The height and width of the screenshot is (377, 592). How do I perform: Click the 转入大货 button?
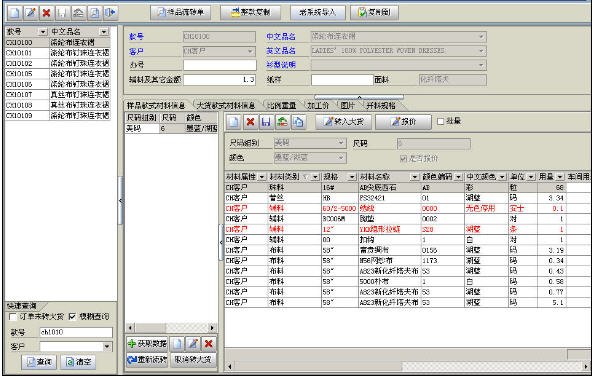pyautogui.click(x=343, y=122)
